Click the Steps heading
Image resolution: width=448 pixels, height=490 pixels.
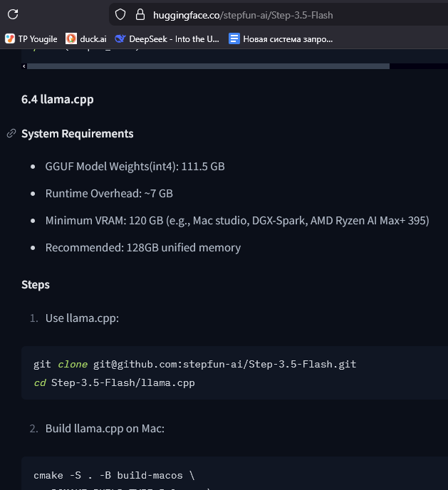36,285
